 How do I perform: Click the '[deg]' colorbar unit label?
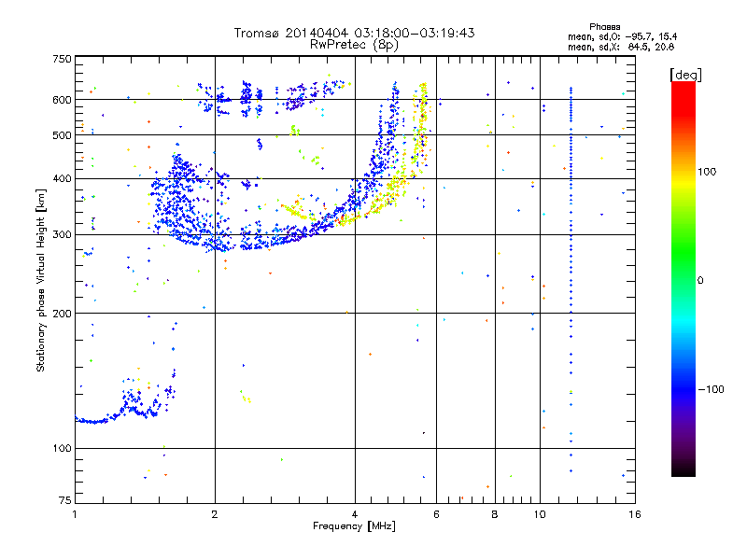click(x=685, y=75)
